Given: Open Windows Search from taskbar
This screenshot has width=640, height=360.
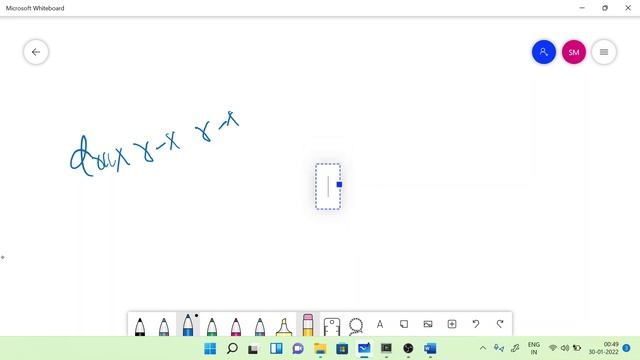Looking at the screenshot, I should pos(232,349).
